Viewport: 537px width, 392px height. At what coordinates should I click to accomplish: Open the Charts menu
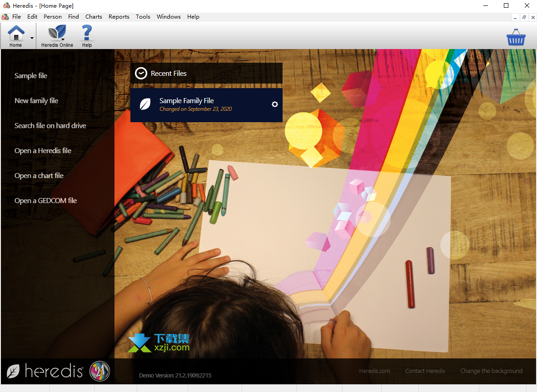(94, 17)
